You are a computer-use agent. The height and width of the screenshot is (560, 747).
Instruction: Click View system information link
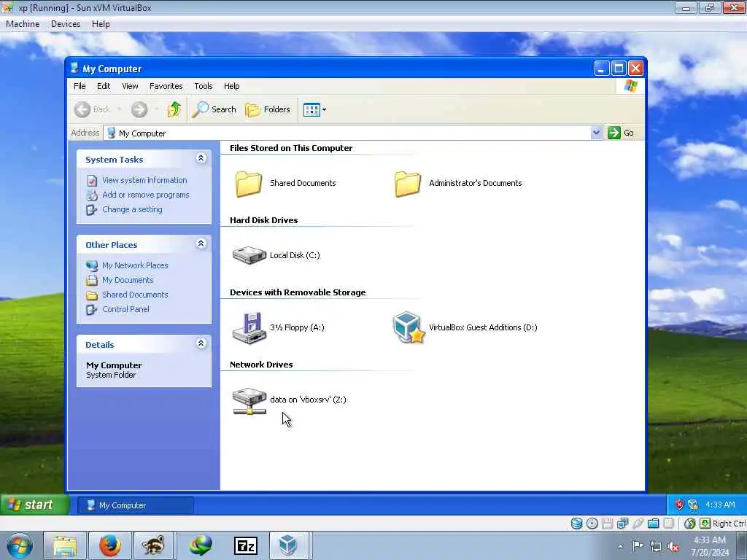click(144, 181)
